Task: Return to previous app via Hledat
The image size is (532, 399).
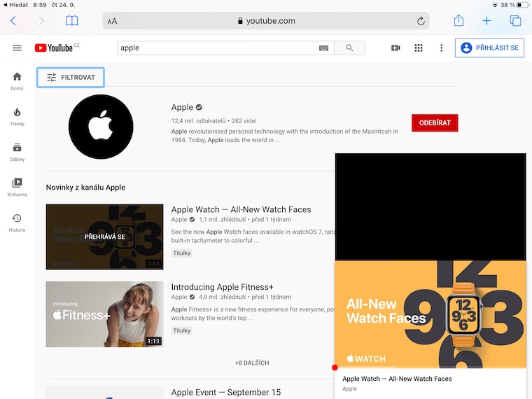Action: (15, 5)
